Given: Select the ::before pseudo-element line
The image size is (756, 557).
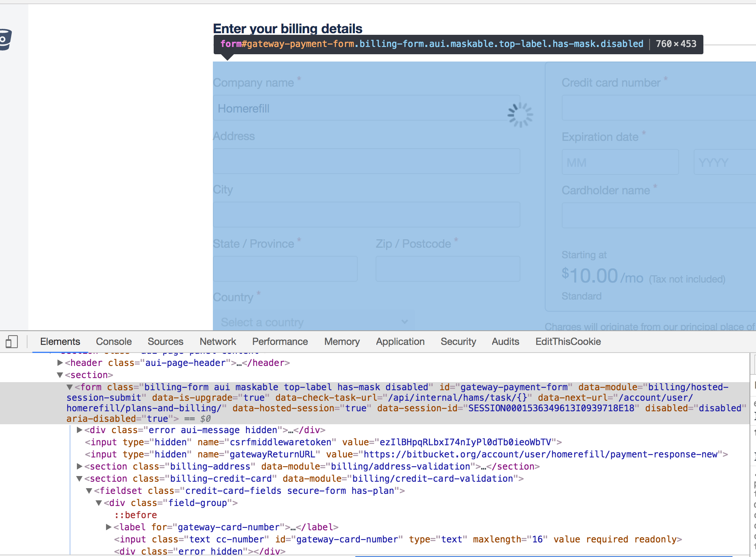Looking at the screenshot, I should [x=136, y=515].
